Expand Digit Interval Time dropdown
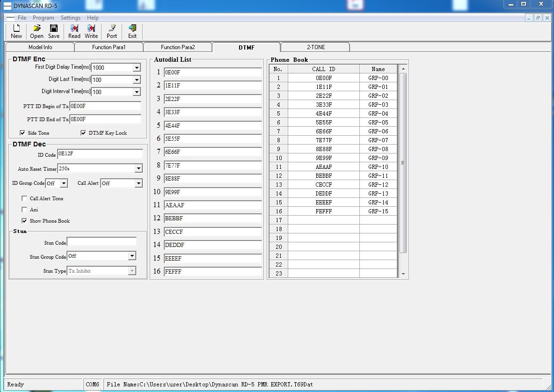 pos(137,92)
